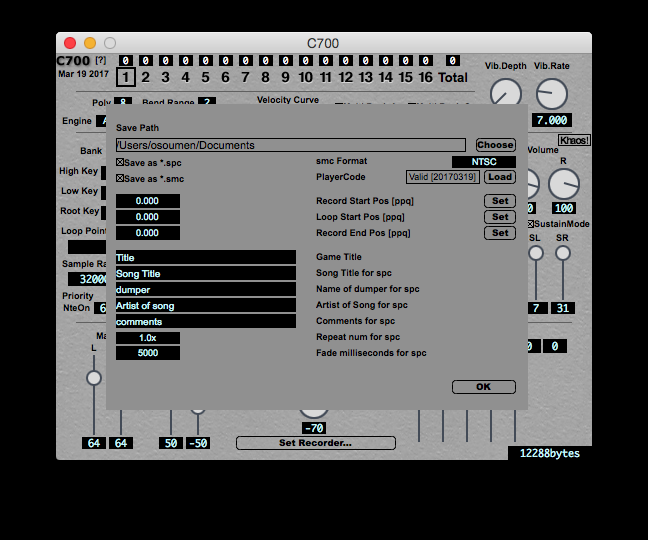Image resolution: width=648 pixels, height=540 pixels.
Task: Toggle the Save as *.smc checkbox
Action: tap(121, 178)
